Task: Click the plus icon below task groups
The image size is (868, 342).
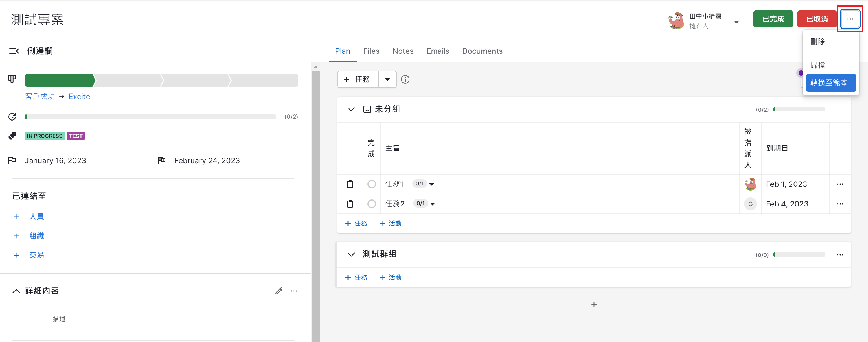Action: point(594,304)
